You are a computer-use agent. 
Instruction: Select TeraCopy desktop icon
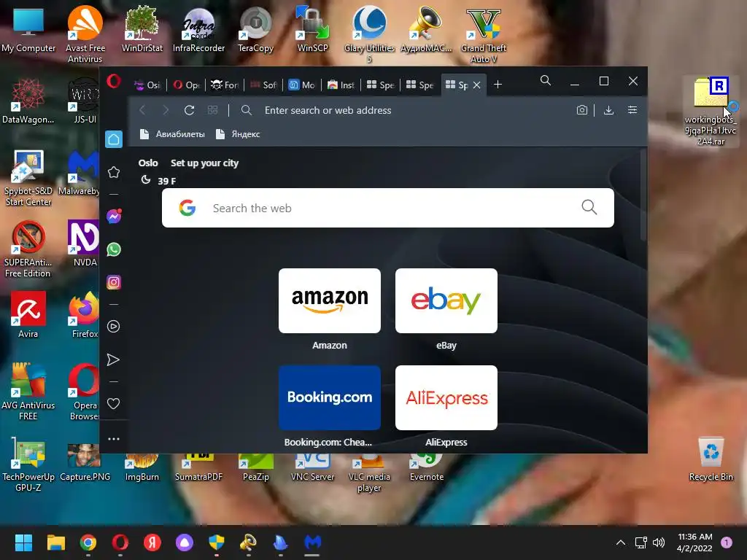[256, 29]
